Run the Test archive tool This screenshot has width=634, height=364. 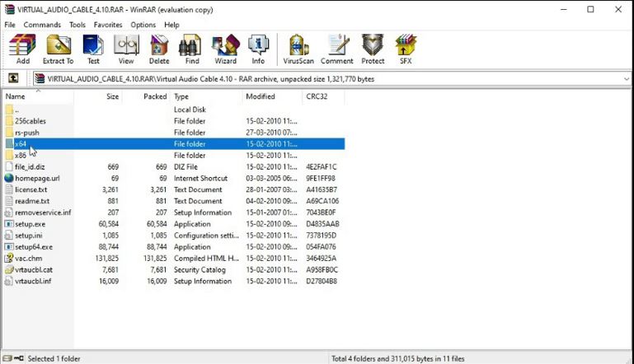pos(93,49)
